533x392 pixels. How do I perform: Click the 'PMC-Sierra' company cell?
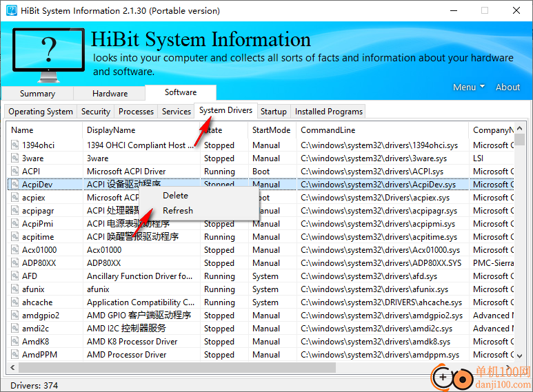[493, 263]
